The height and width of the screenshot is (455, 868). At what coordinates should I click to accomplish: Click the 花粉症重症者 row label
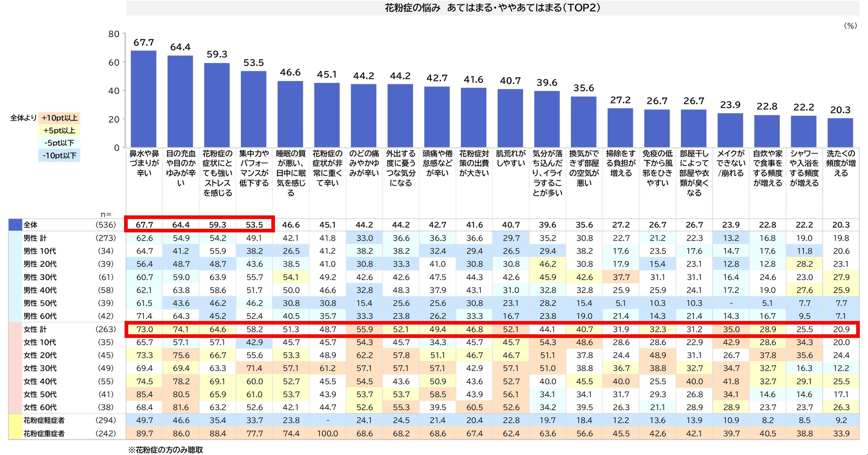pos(44,433)
